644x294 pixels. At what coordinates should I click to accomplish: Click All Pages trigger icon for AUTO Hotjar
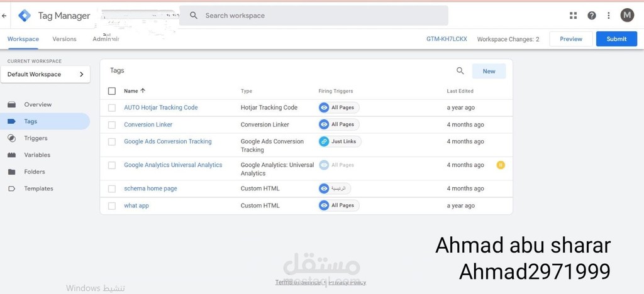click(324, 107)
